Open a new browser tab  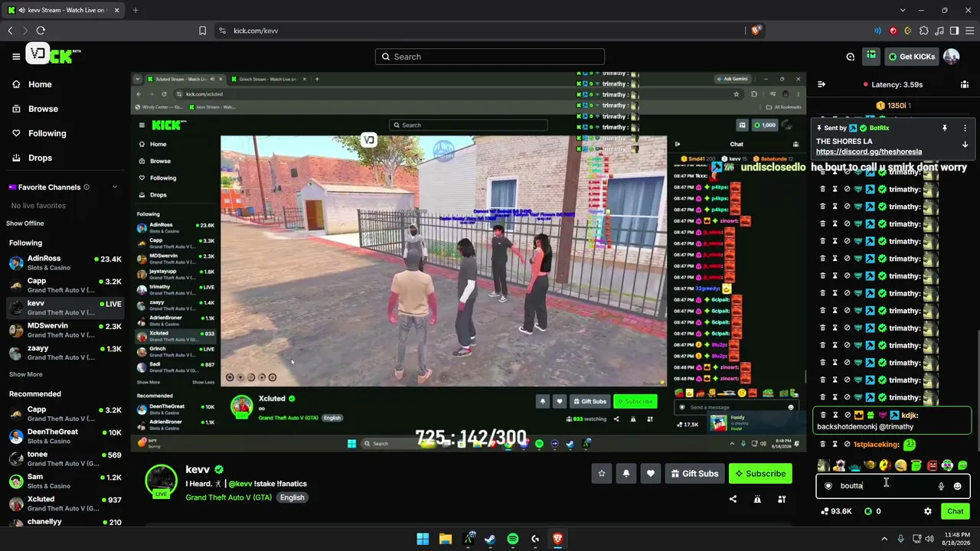pyautogui.click(x=136, y=10)
